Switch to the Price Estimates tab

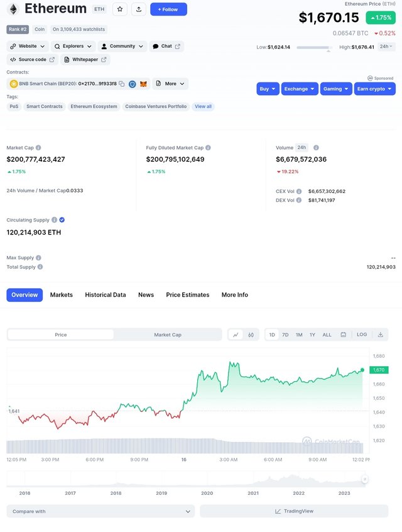188,295
